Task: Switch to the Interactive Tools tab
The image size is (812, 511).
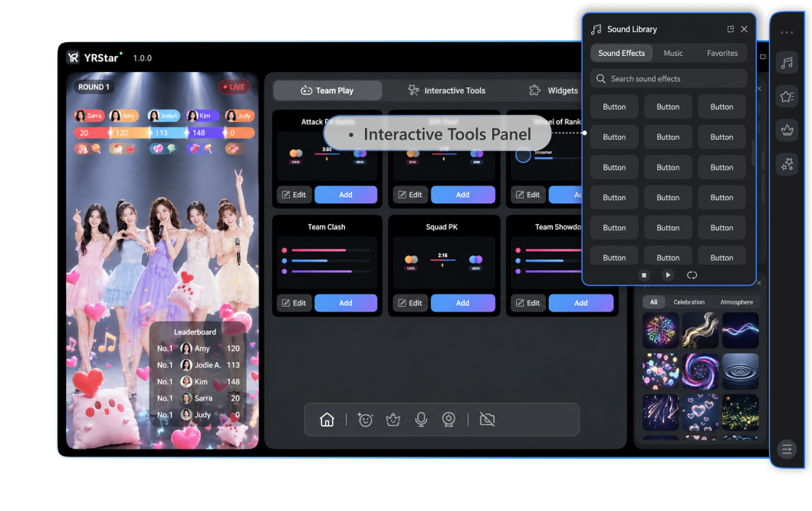Action: point(447,91)
